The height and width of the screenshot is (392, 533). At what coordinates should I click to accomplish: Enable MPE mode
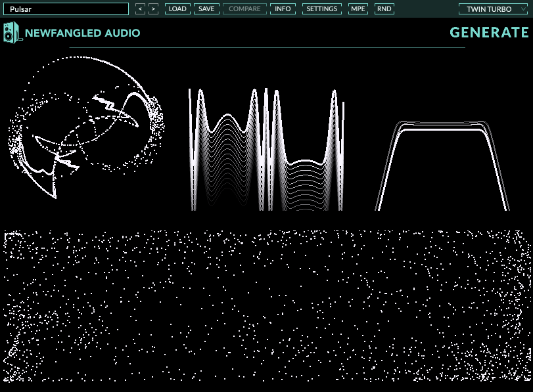[x=358, y=9]
